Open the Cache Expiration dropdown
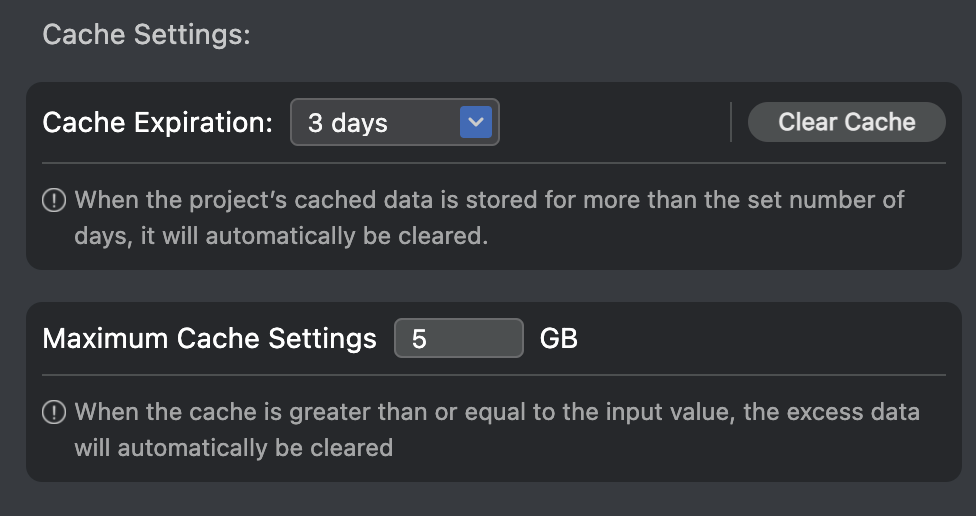This screenshot has width=976, height=516. point(394,123)
